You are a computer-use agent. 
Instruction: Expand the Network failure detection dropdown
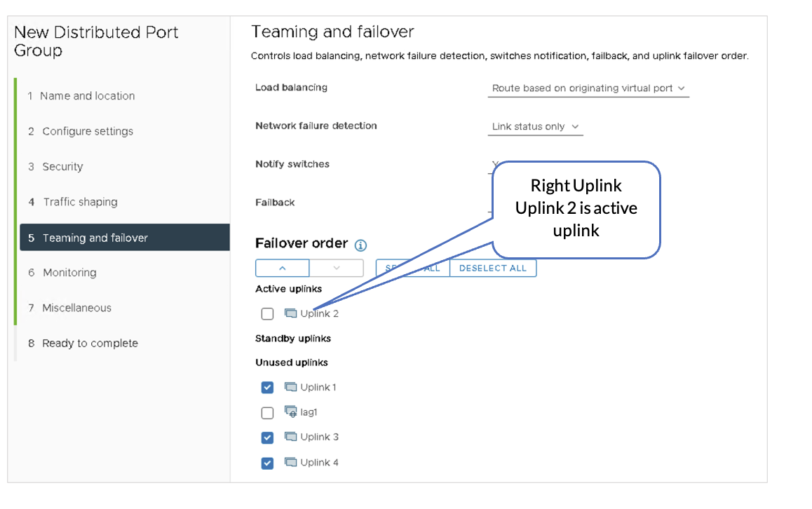(x=535, y=127)
